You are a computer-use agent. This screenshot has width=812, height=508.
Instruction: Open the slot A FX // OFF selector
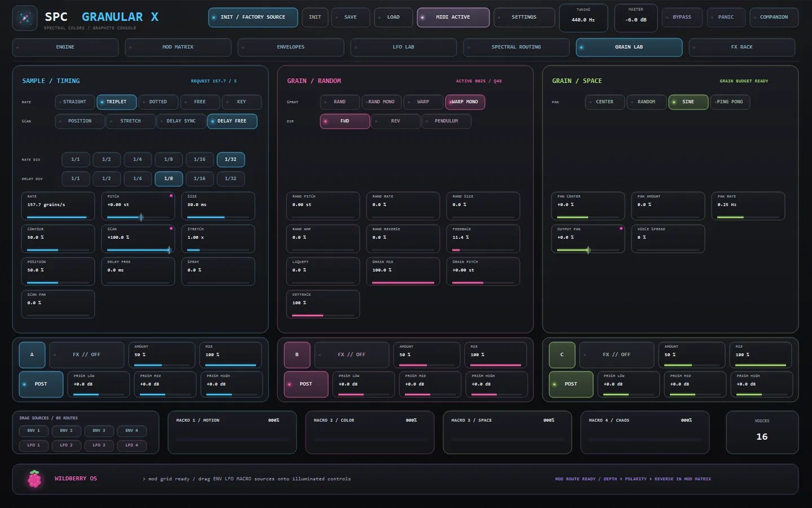pyautogui.click(x=87, y=355)
